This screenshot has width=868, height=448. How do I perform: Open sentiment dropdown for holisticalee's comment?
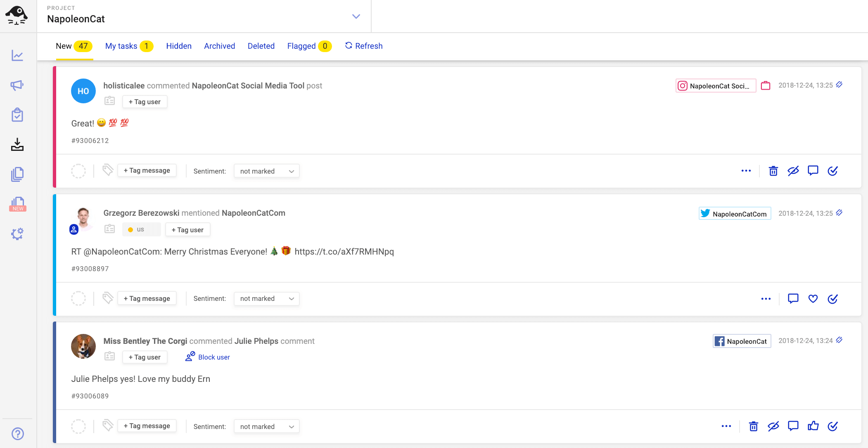(267, 171)
